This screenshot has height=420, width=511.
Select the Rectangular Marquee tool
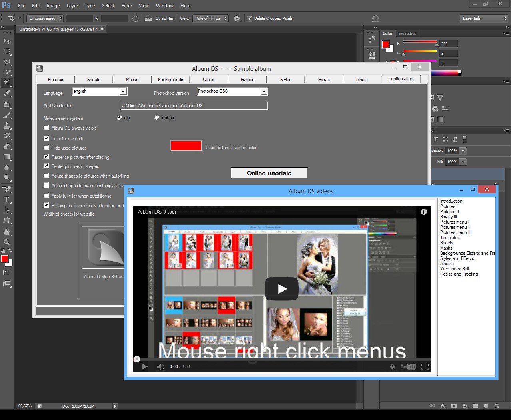pos(7,52)
